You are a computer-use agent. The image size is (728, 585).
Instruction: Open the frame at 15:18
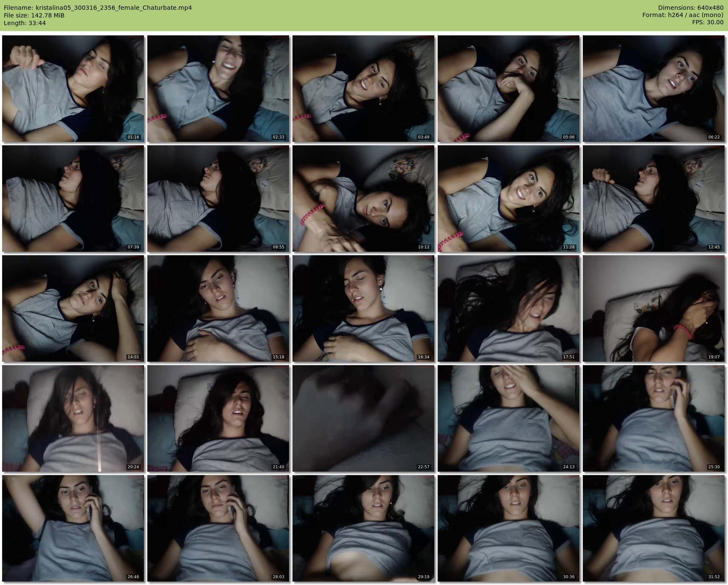(218, 308)
